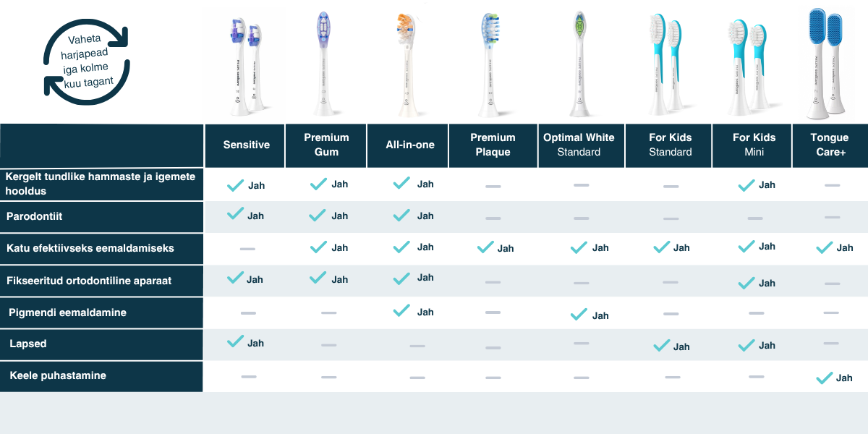This screenshot has width=868, height=434.
Task: Select the Premium Gum column header
Action: pyautogui.click(x=326, y=145)
